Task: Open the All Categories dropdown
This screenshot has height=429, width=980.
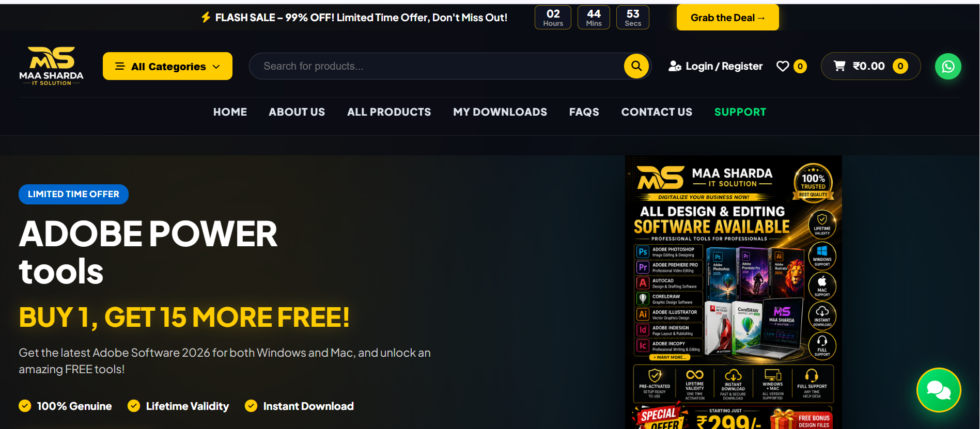Action: click(167, 66)
